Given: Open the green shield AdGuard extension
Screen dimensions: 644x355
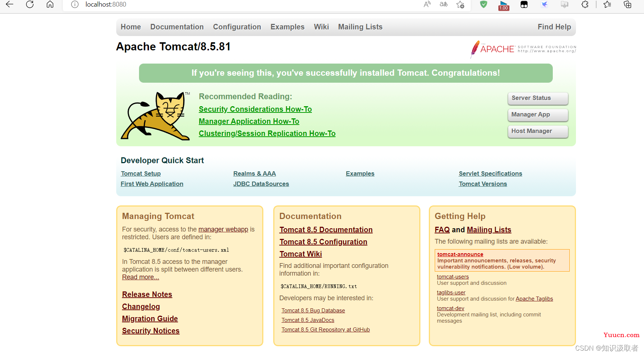Looking at the screenshot, I should point(484,4).
